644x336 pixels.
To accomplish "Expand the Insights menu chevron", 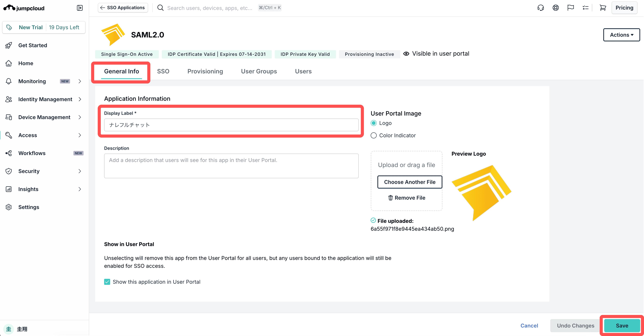I will tap(80, 189).
